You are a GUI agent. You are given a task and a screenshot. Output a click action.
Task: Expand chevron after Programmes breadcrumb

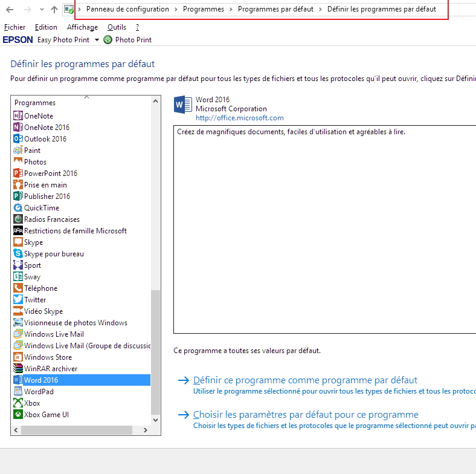pyautogui.click(x=231, y=10)
